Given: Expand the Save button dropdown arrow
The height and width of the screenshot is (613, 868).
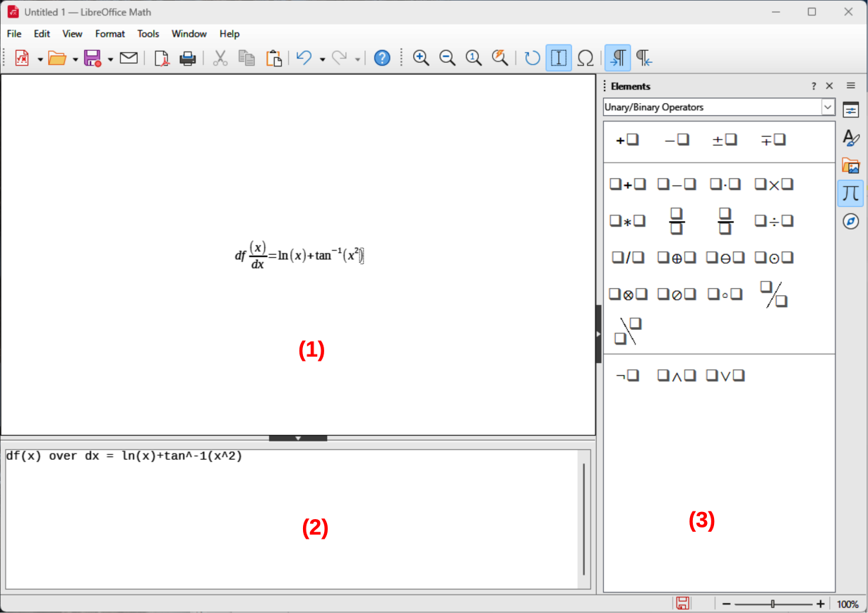Looking at the screenshot, I should (x=110, y=59).
